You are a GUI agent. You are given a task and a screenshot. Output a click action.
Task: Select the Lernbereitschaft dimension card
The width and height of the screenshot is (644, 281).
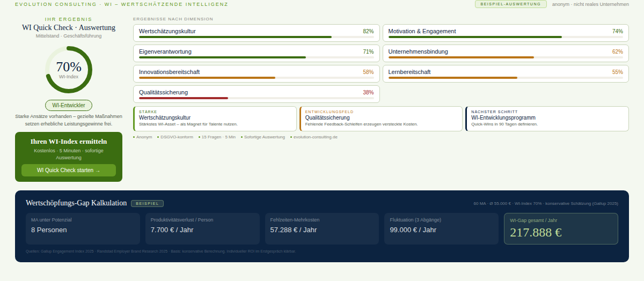point(506,73)
